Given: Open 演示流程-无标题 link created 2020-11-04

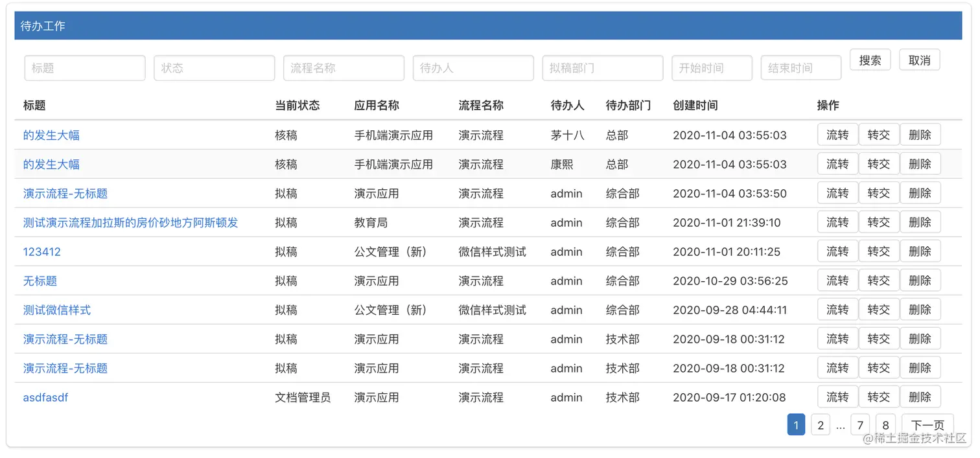Looking at the screenshot, I should point(65,194).
